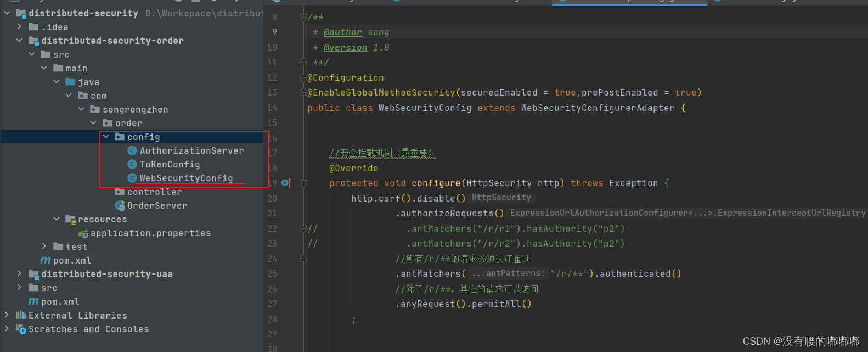Collapse the com package

pyautogui.click(x=69, y=95)
